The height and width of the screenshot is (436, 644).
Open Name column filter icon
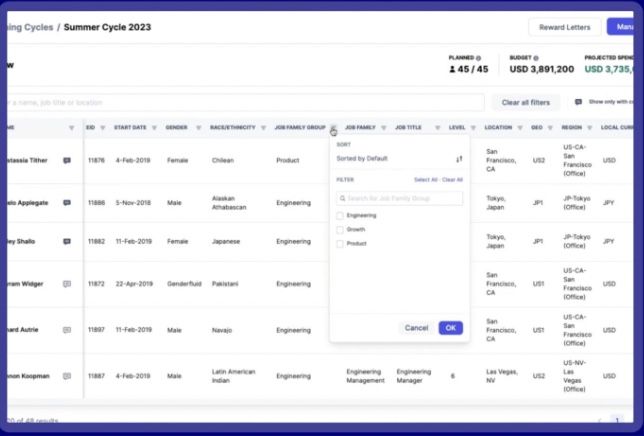71,128
